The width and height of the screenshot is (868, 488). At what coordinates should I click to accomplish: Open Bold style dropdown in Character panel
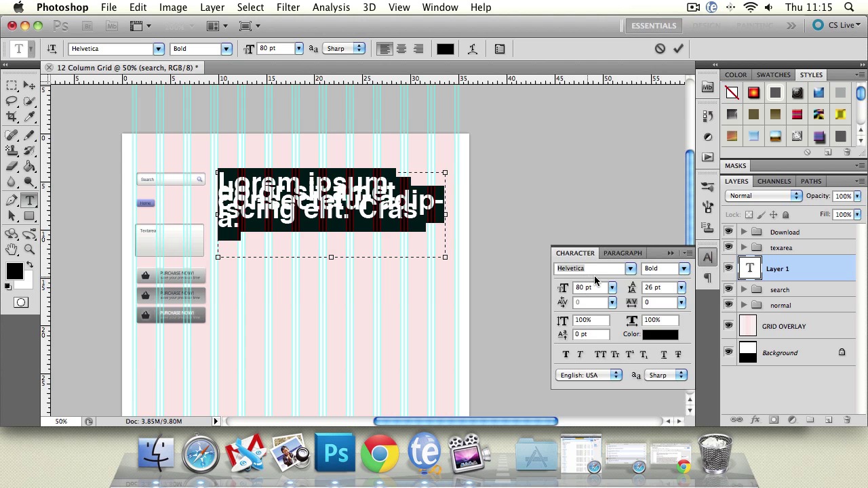click(684, 268)
